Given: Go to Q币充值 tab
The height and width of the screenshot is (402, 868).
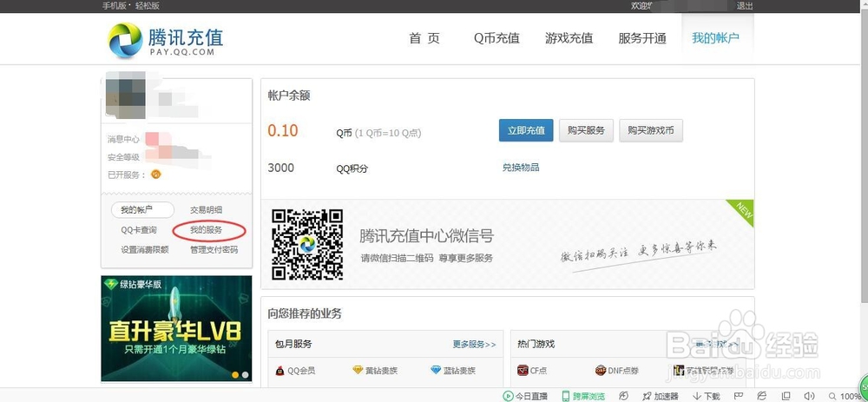Looking at the screenshot, I should (496, 38).
